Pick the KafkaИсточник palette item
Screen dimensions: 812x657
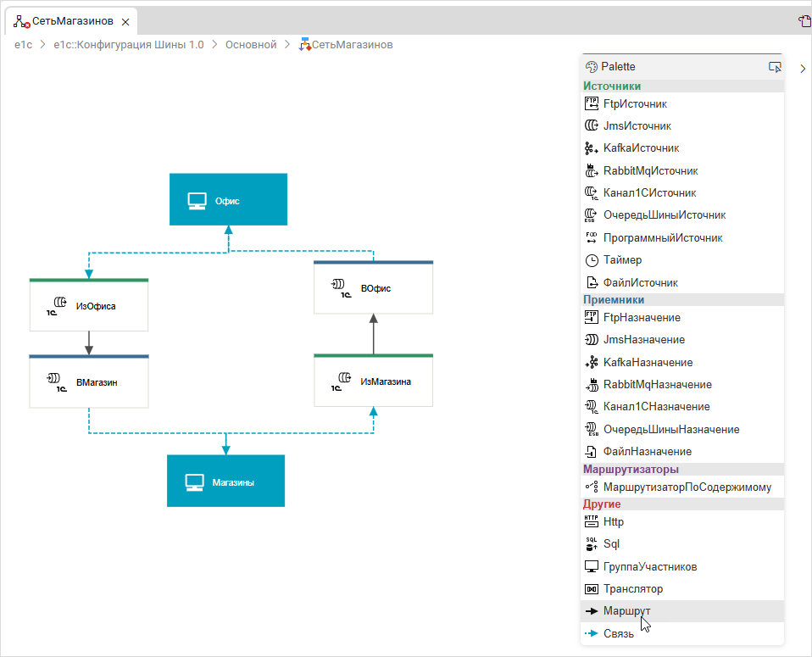[x=640, y=148]
